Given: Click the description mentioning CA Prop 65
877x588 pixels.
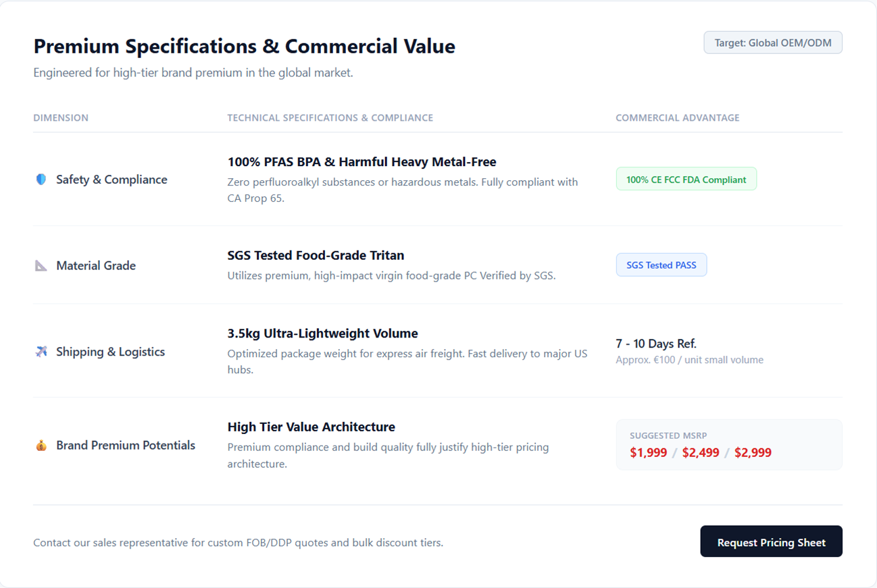Looking at the screenshot, I should [403, 190].
